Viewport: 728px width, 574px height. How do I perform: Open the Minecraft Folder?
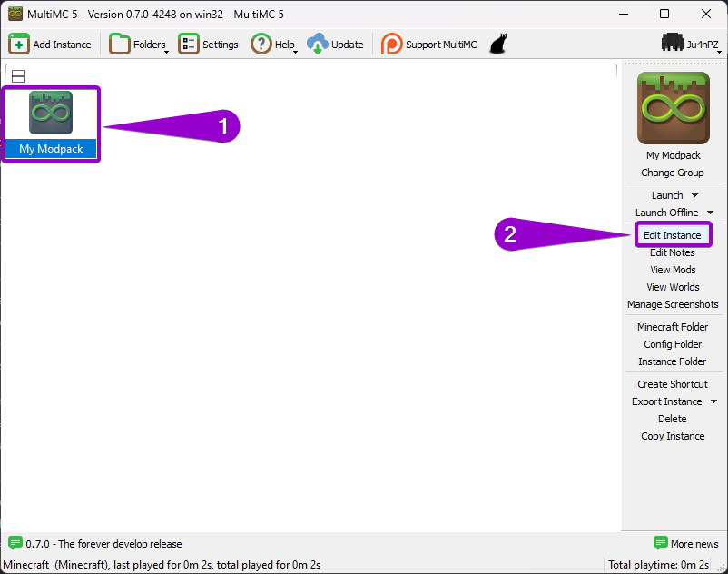pos(673,326)
